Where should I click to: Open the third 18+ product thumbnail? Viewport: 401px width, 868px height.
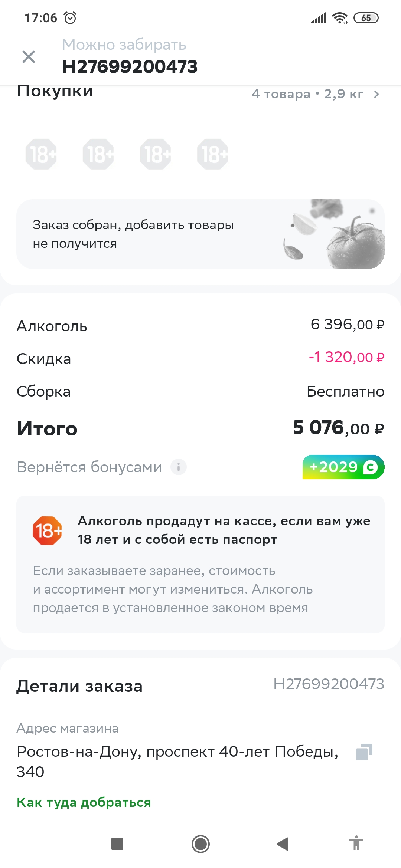coord(156,154)
